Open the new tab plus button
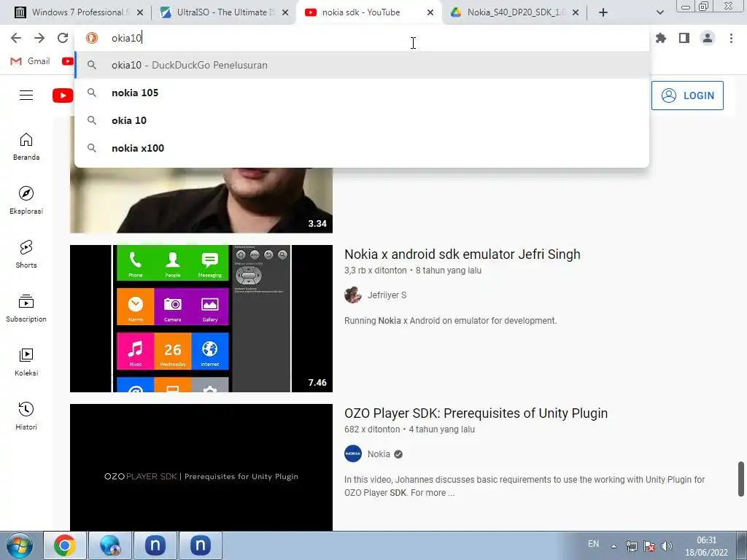747x560 pixels. pyautogui.click(x=603, y=12)
